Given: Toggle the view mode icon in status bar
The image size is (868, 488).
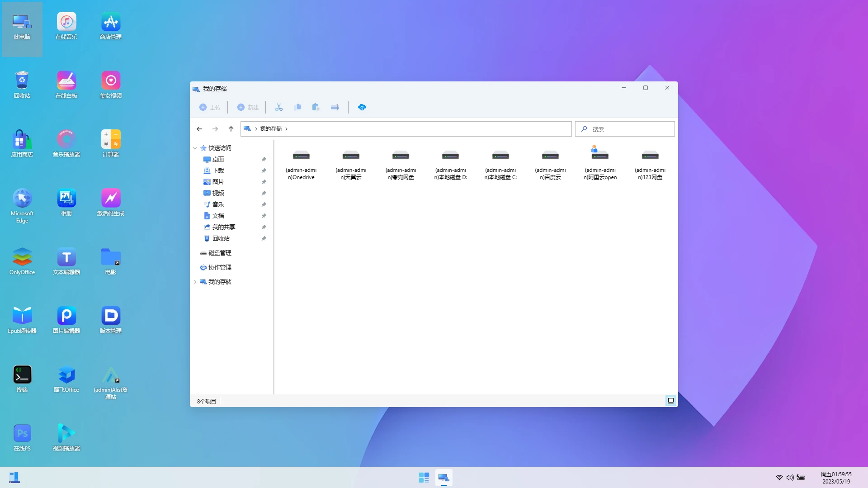Looking at the screenshot, I should [671, 401].
